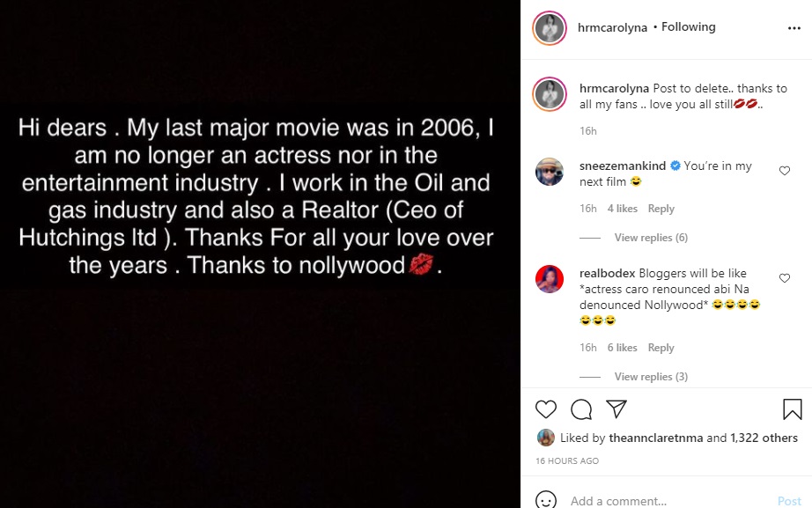Like realbodex's comment

[x=785, y=278]
